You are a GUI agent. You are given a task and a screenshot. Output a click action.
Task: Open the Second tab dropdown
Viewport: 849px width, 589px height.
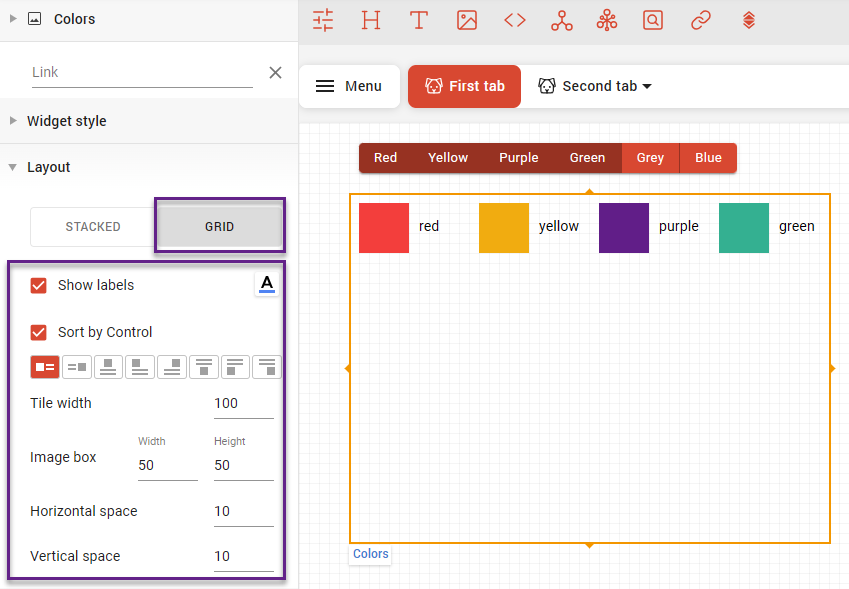point(595,86)
